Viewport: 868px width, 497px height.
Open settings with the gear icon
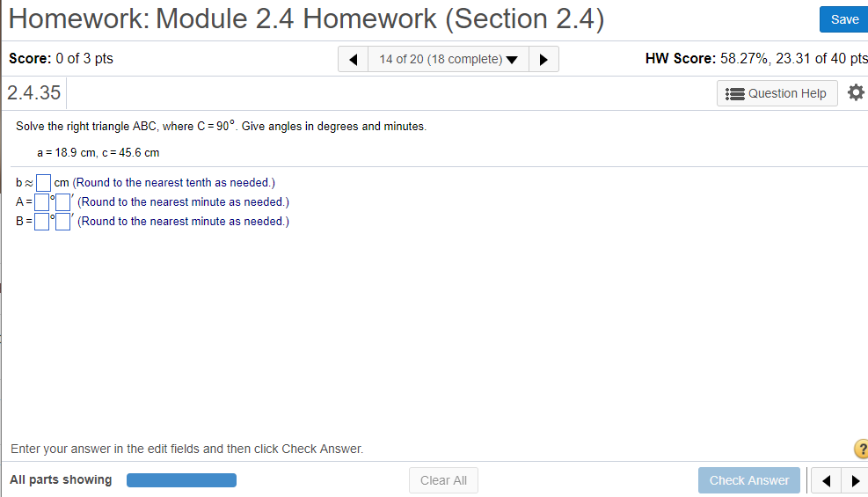click(x=855, y=92)
